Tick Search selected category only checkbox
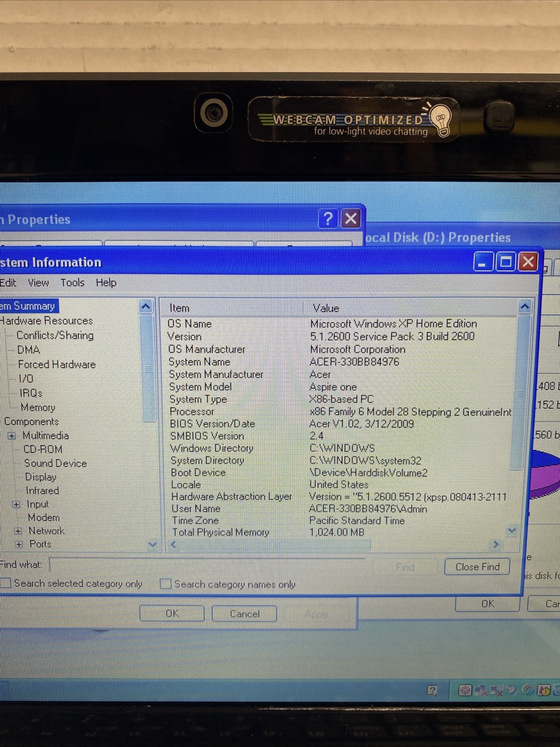 pyautogui.click(x=6, y=583)
